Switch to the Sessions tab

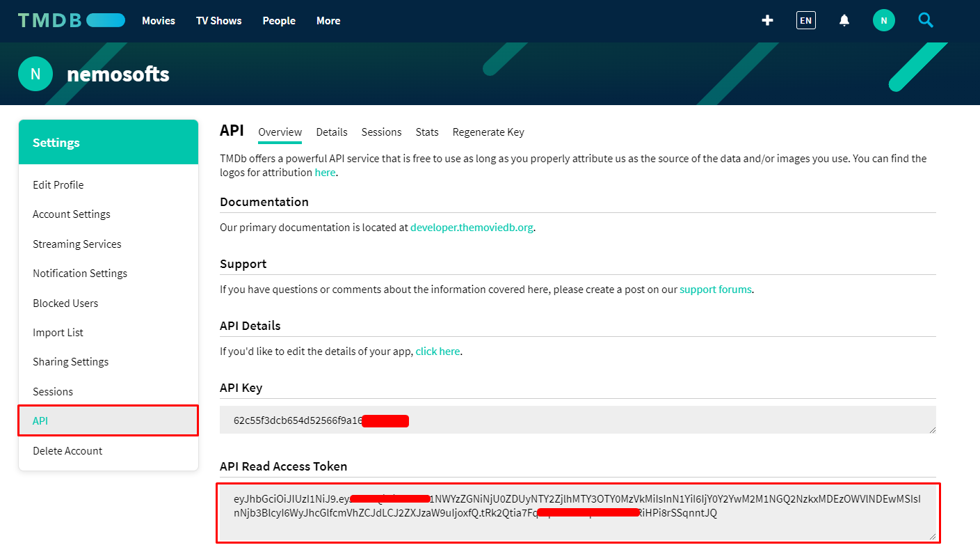coord(381,132)
